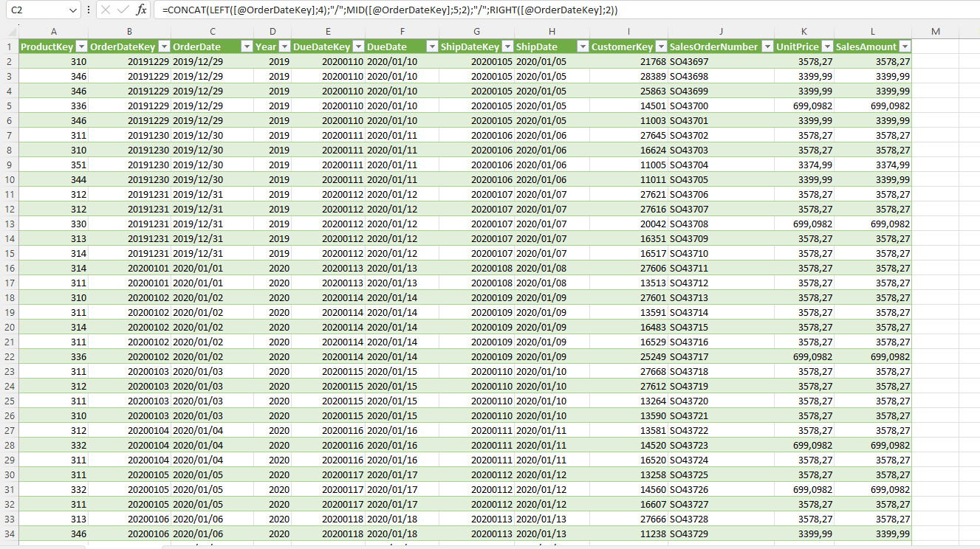Expand the Year filter dropdown

coord(284,46)
